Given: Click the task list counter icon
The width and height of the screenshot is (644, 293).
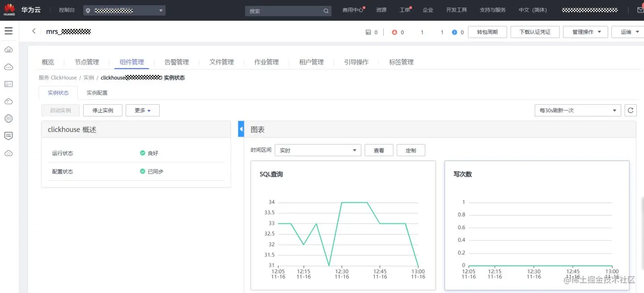Looking at the screenshot, I should [x=369, y=32].
